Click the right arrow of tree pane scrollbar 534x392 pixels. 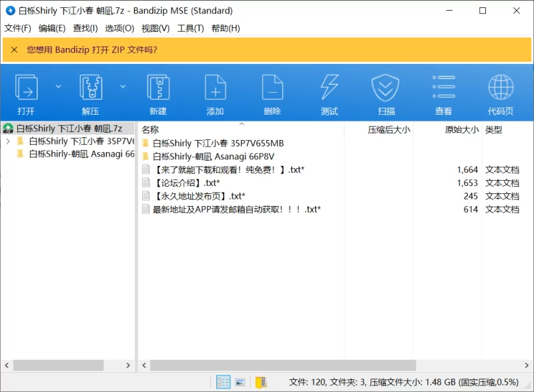pyautogui.click(x=128, y=365)
